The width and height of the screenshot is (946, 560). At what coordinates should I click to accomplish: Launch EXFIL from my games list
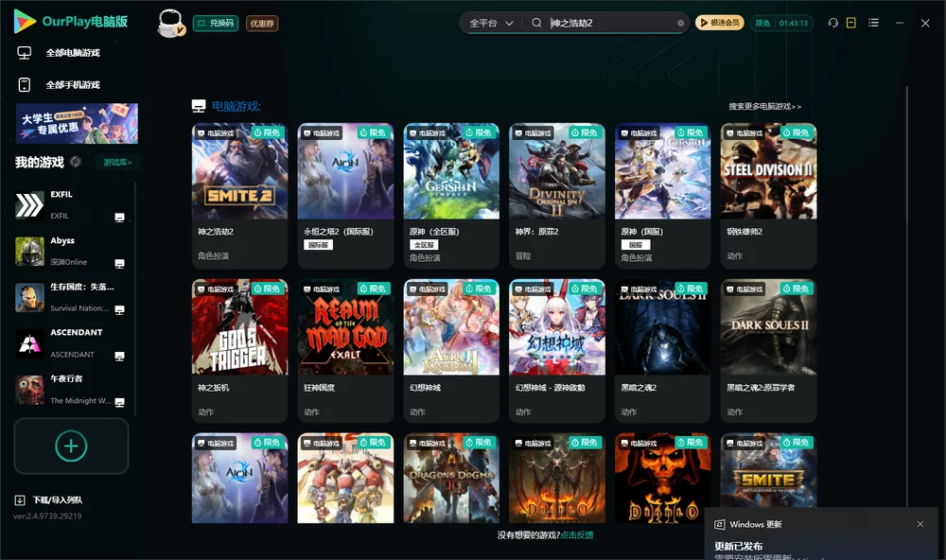[x=71, y=205]
